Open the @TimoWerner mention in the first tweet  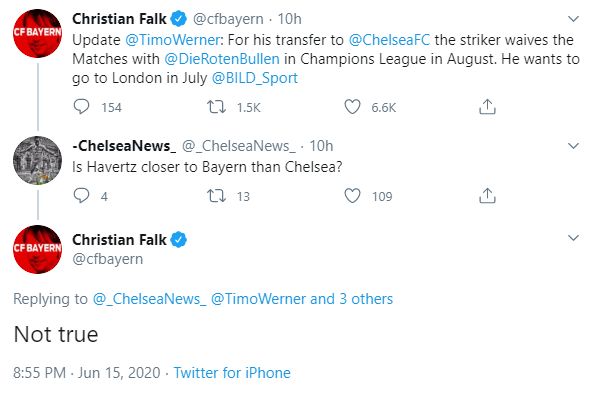click(172, 40)
